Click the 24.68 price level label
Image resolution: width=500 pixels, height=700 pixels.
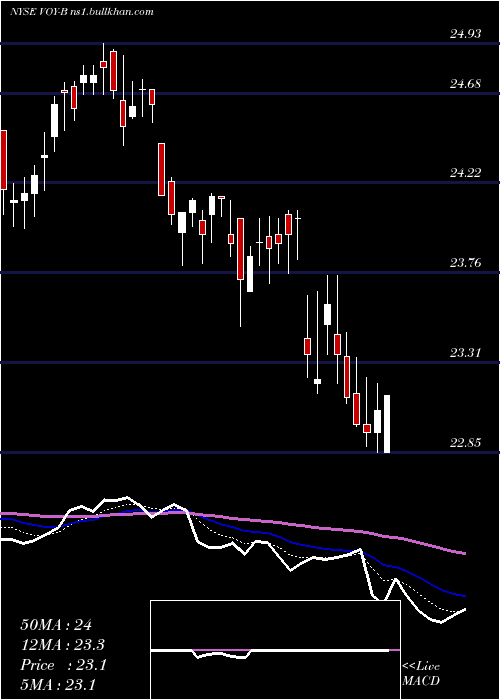(465, 83)
